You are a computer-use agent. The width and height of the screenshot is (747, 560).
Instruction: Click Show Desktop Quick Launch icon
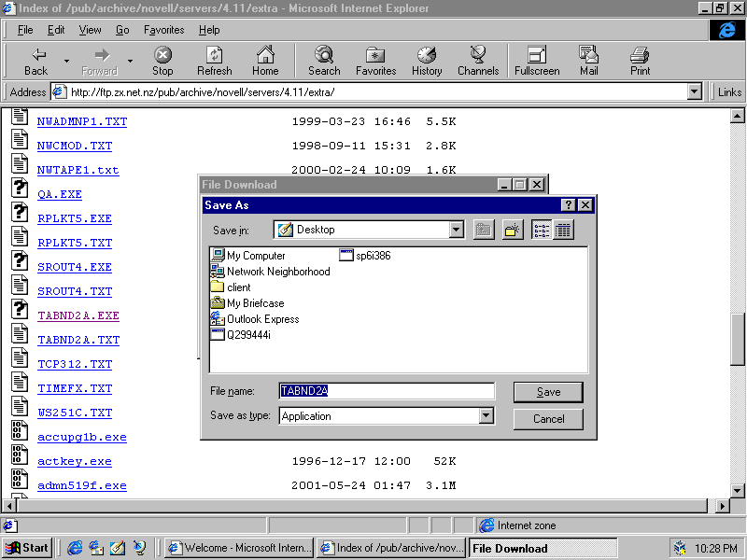tap(118, 548)
